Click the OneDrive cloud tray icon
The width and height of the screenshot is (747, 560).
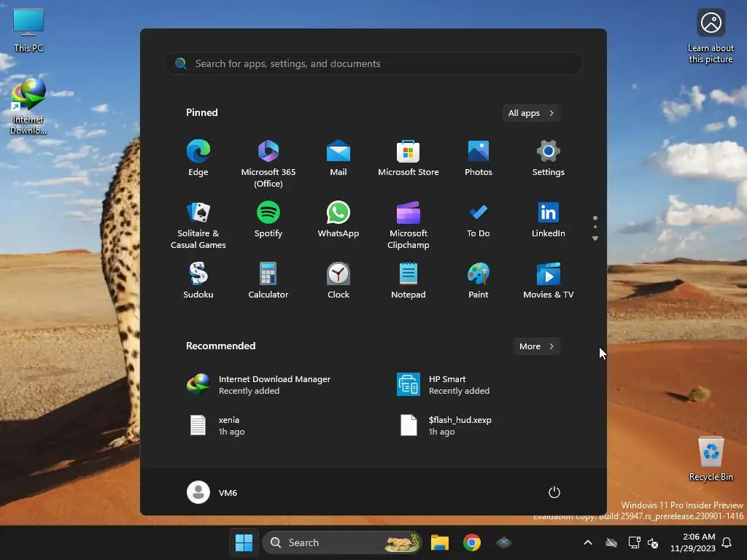tap(611, 542)
